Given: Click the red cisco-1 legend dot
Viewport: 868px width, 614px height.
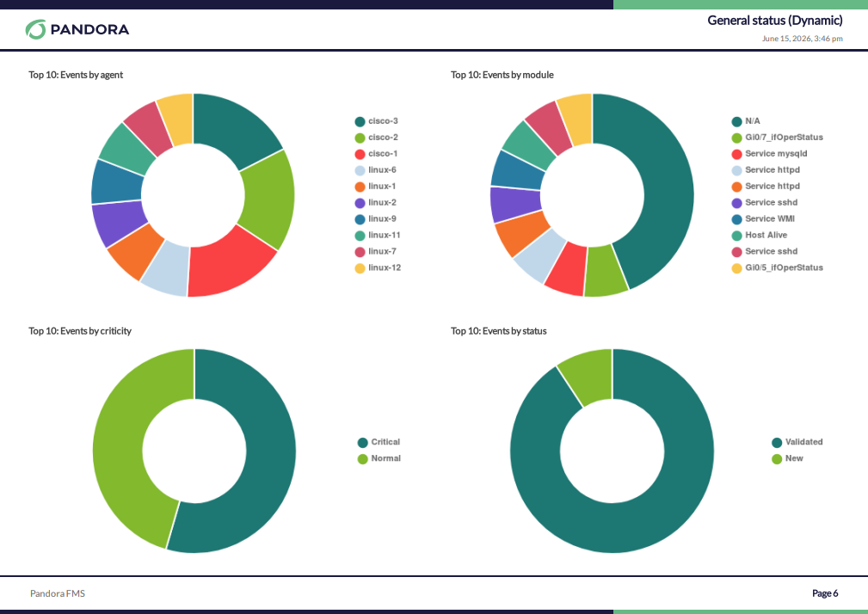Looking at the screenshot, I should (360, 154).
